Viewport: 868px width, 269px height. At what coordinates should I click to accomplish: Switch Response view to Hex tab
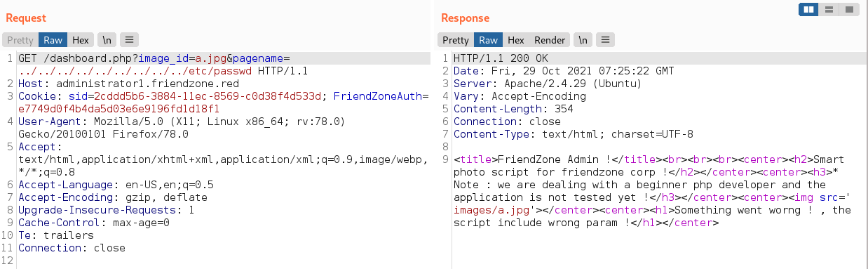pyautogui.click(x=515, y=40)
